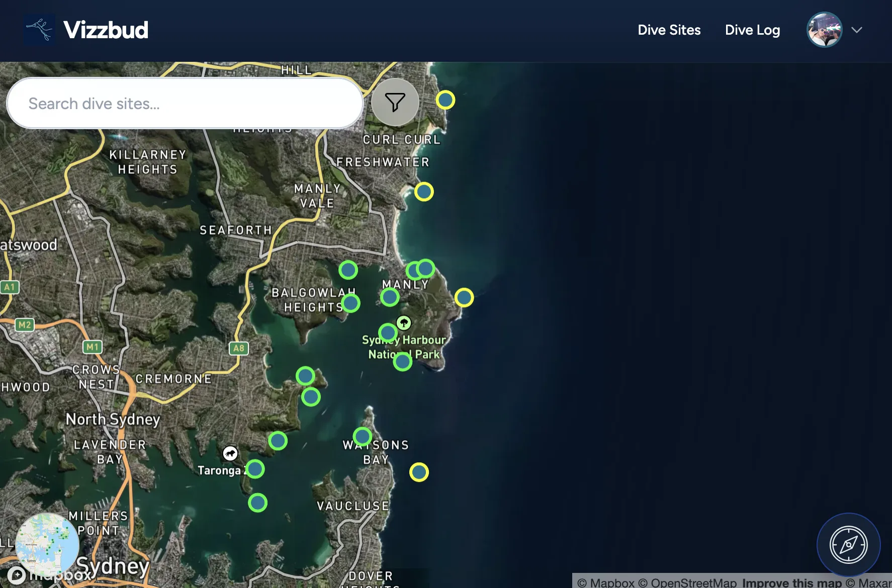Click the blue-centered marker near Freshwater beach
This screenshot has width=892, height=588.
424,191
